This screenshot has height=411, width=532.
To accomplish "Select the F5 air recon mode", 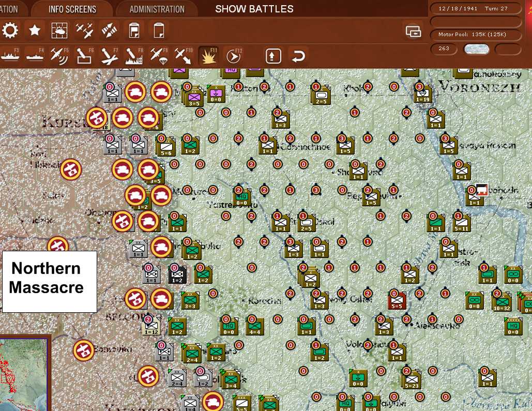I will pyautogui.click(x=59, y=56).
